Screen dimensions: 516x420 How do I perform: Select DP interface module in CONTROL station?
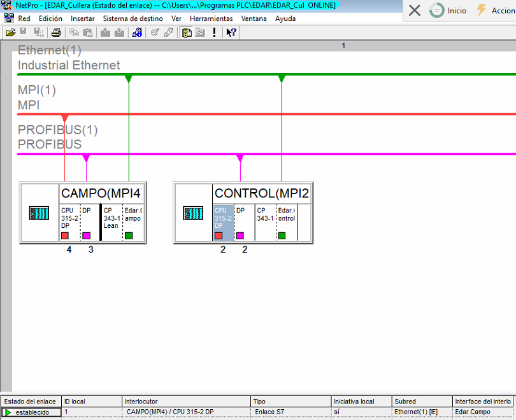point(244,223)
